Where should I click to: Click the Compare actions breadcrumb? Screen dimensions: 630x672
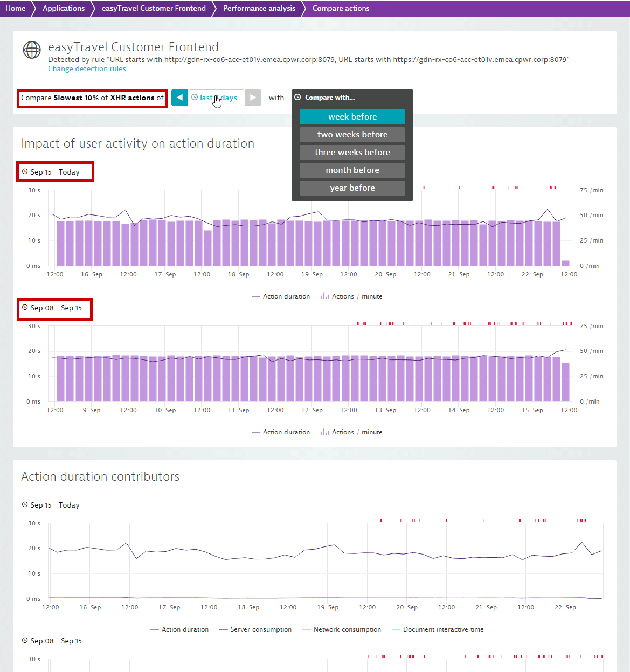[x=341, y=8]
